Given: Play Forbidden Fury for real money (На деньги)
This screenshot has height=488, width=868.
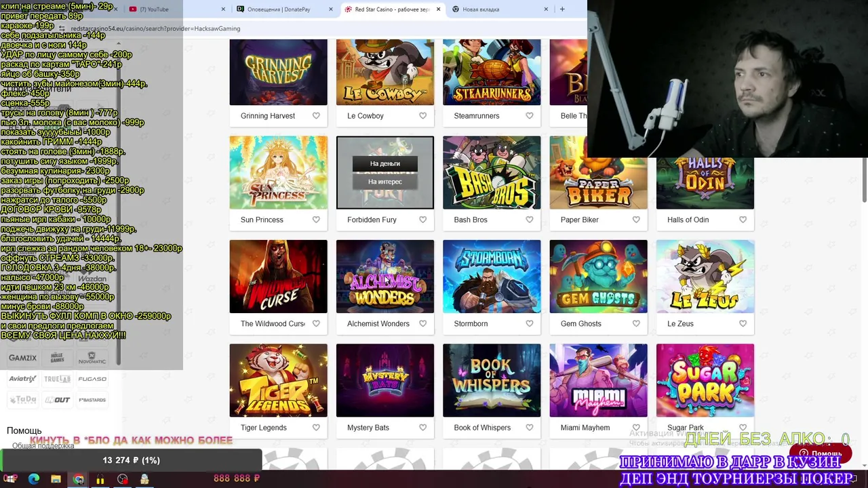Looking at the screenshot, I should (x=384, y=163).
